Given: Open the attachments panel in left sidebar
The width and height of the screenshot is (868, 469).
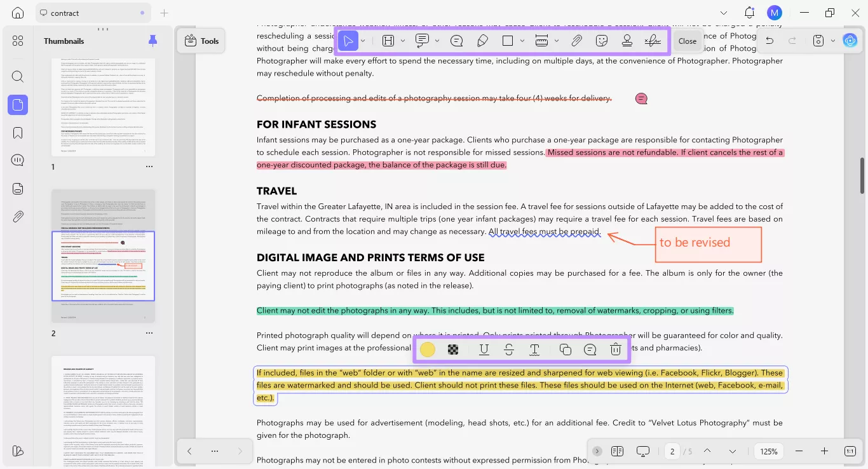Looking at the screenshot, I should [x=18, y=217].
